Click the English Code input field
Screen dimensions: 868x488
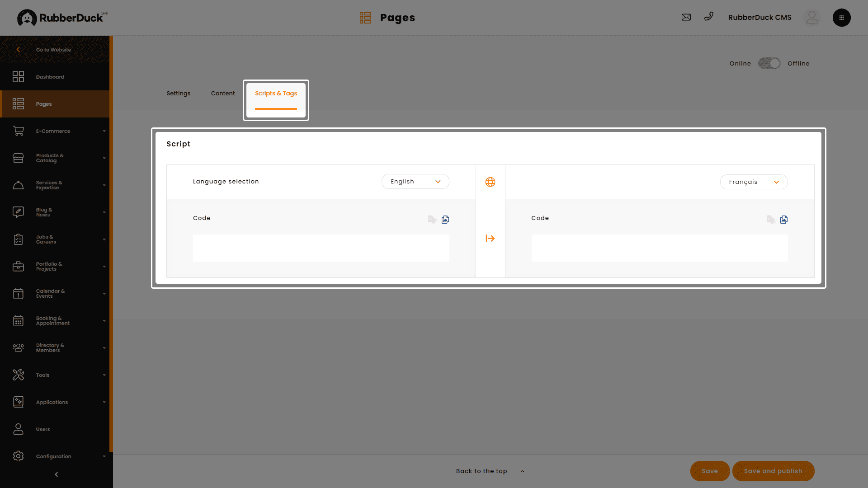(321, 248)
